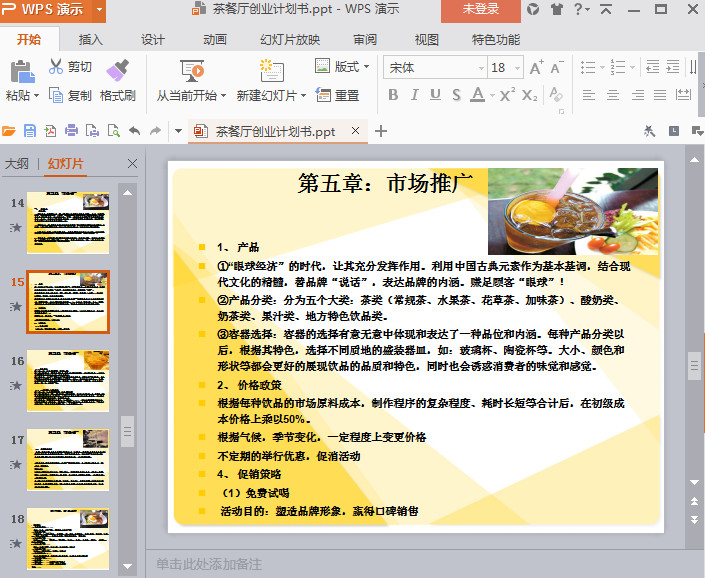Image resolution: width=705 pixels, height=578 pixels.
Task: Expand the 版式 layout dropdown
Action: coord(366,67)
